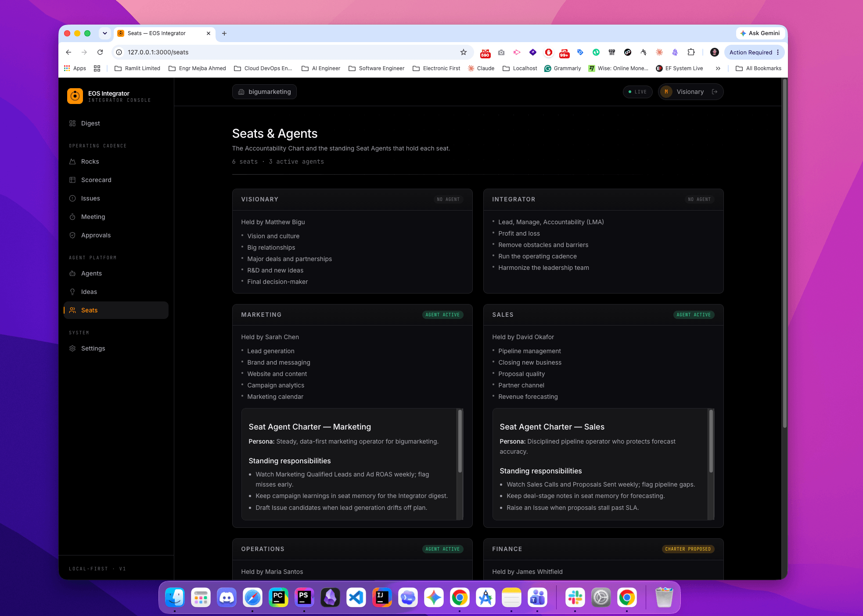Expand hidden bookmarks with the chevron
Image resolution: width=863 pixels, height=616 pixels.
pos(718,68)
